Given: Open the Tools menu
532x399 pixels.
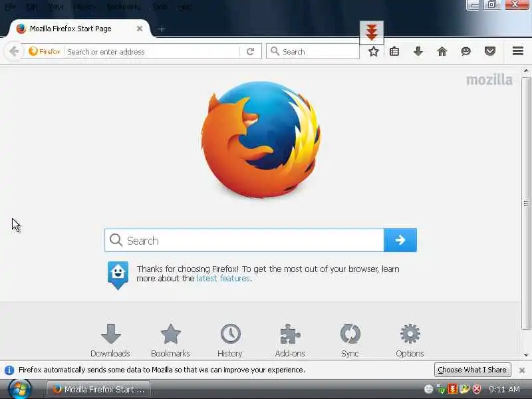Looking at the screenshot, I should (x=160, y=7).
